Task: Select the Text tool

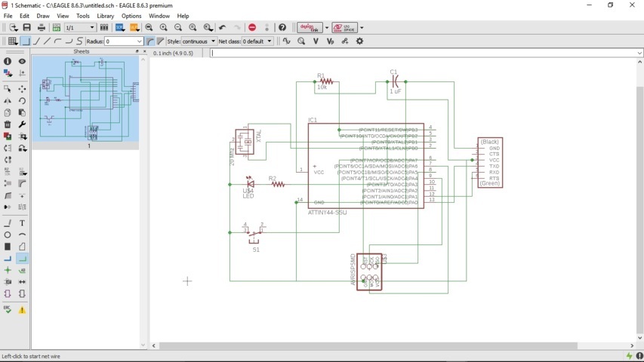Action: (x=22, y=223)
